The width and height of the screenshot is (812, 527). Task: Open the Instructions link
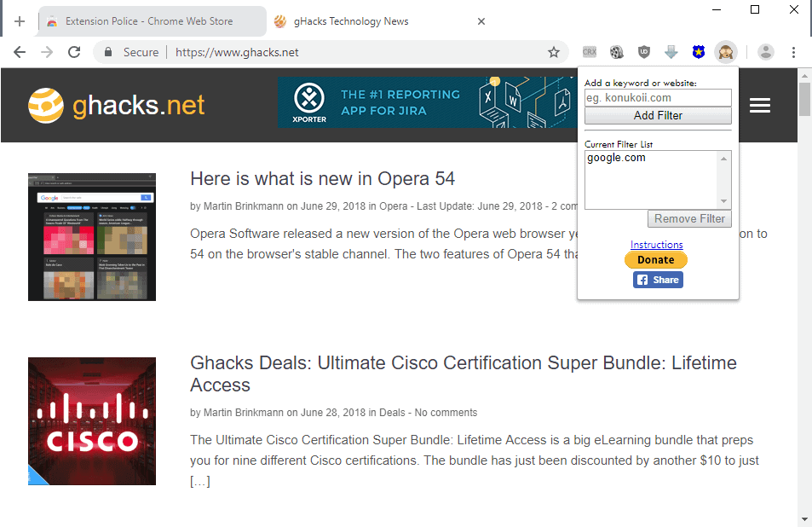pyautogui.click(x=656, y=245)
